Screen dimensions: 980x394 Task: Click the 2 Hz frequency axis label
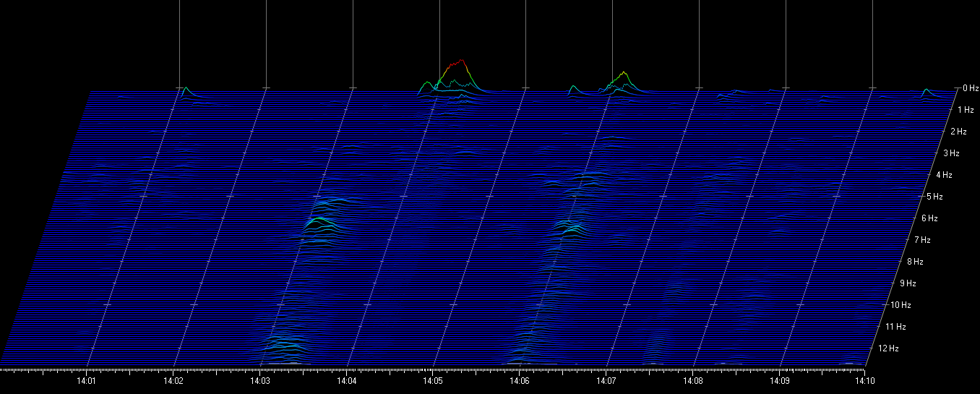959,132
